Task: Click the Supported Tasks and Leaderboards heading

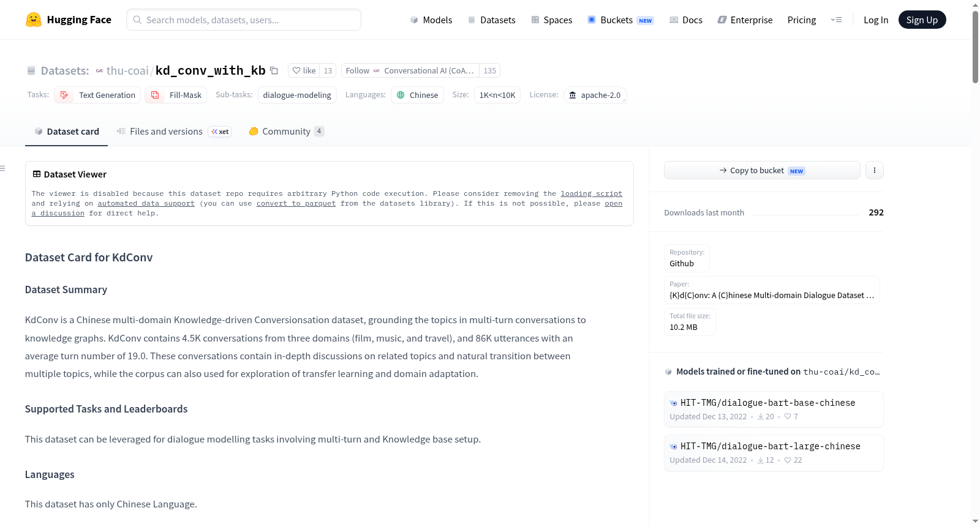Action: [x=107, y=409]
